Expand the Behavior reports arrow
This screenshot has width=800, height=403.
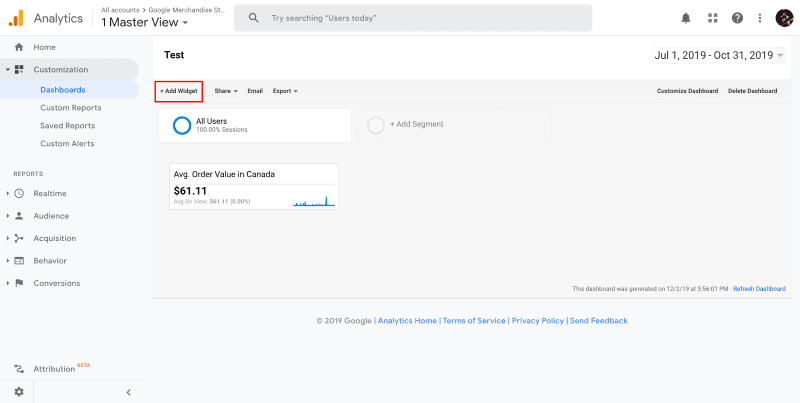8,261
